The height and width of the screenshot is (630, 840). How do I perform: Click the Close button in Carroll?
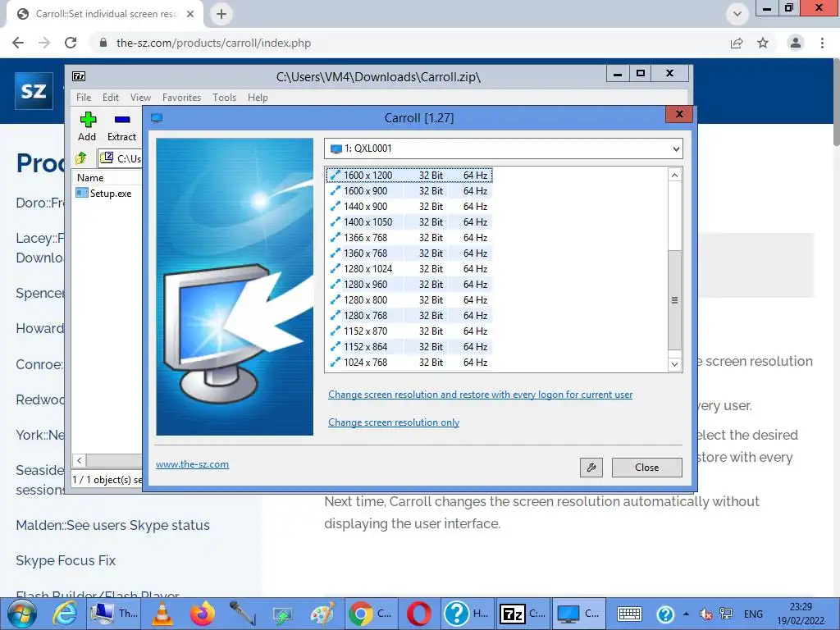click(x=646, y=467)
